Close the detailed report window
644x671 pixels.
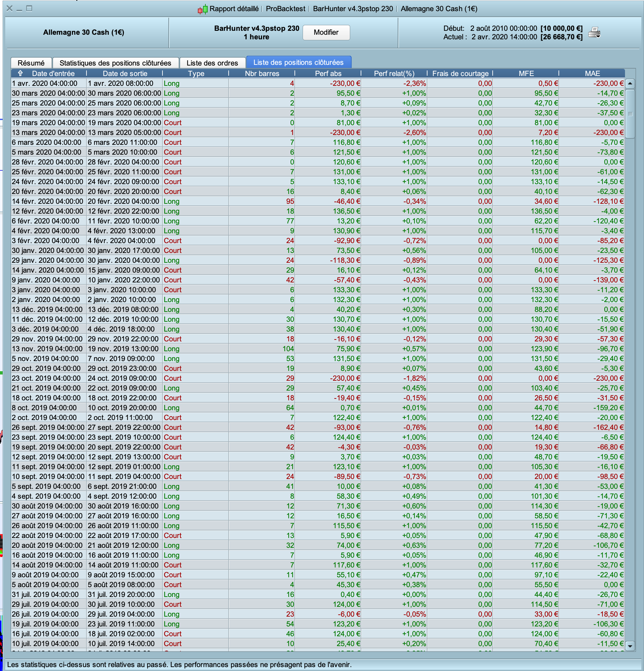[9, 9]
